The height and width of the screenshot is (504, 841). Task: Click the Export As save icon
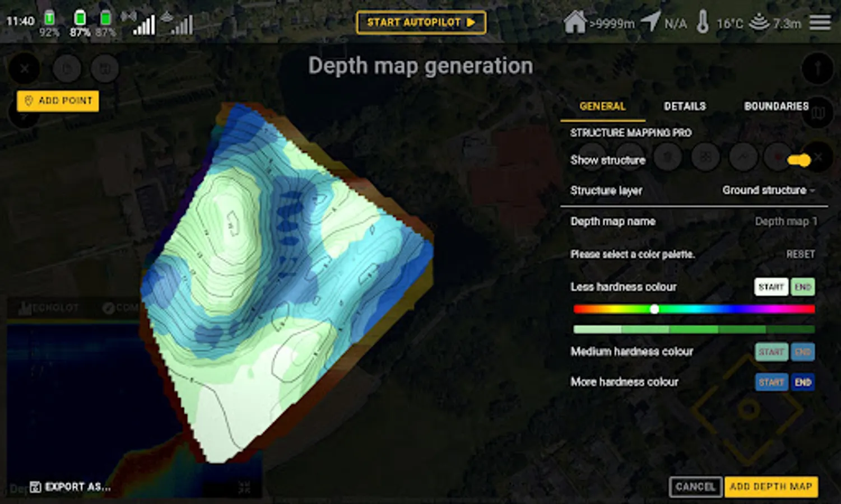[35, 487]
